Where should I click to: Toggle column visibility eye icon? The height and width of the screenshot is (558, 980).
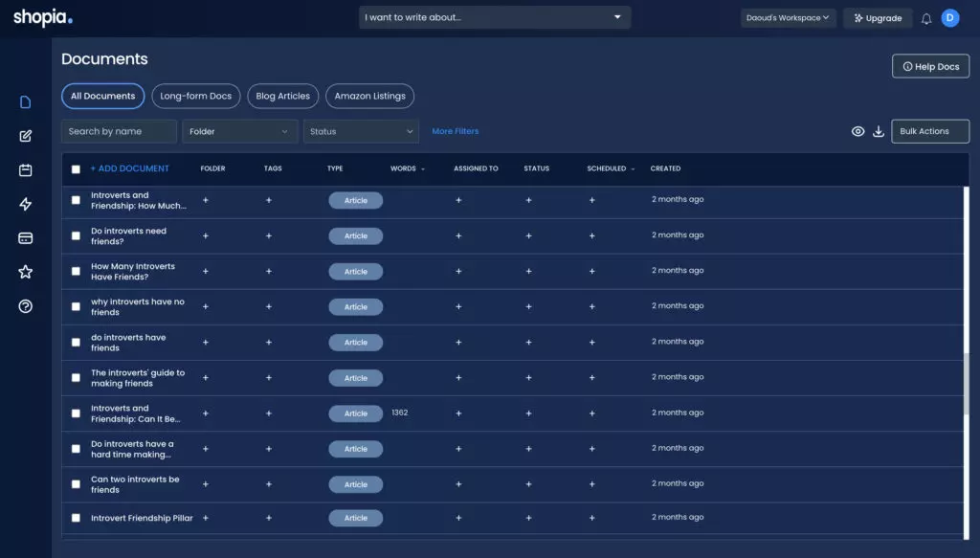pos(858,131)
